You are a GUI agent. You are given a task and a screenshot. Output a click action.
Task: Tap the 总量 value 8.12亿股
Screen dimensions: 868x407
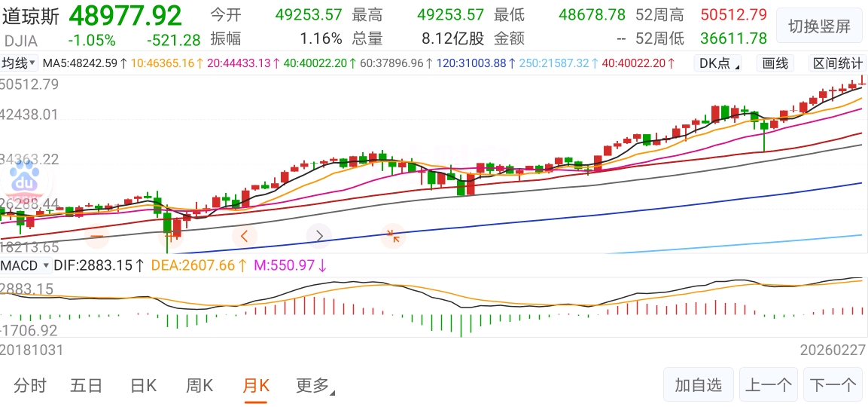[453, 38]
